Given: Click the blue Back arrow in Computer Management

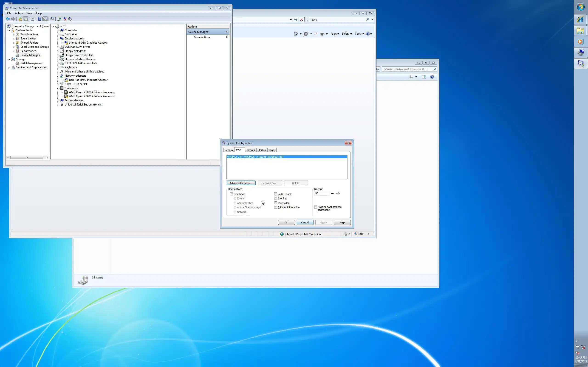Looking at the screenshot, I should (8, 19).
